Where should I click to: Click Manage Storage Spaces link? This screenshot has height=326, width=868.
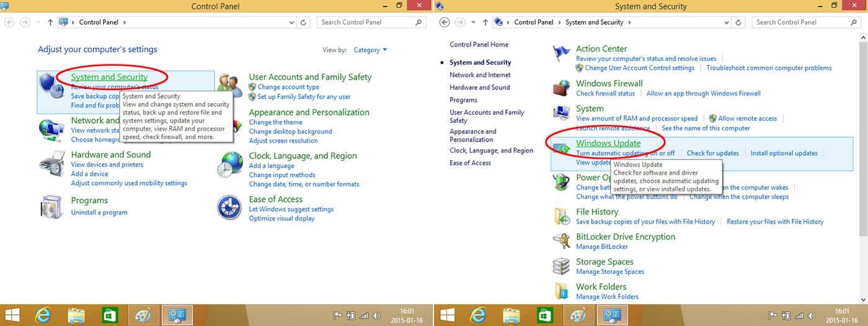[610, 272]
